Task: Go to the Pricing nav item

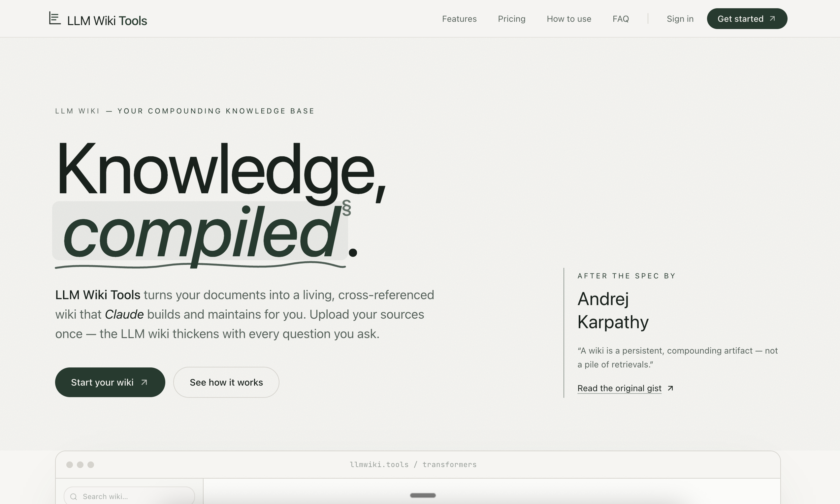Action: tap(511, 19)
